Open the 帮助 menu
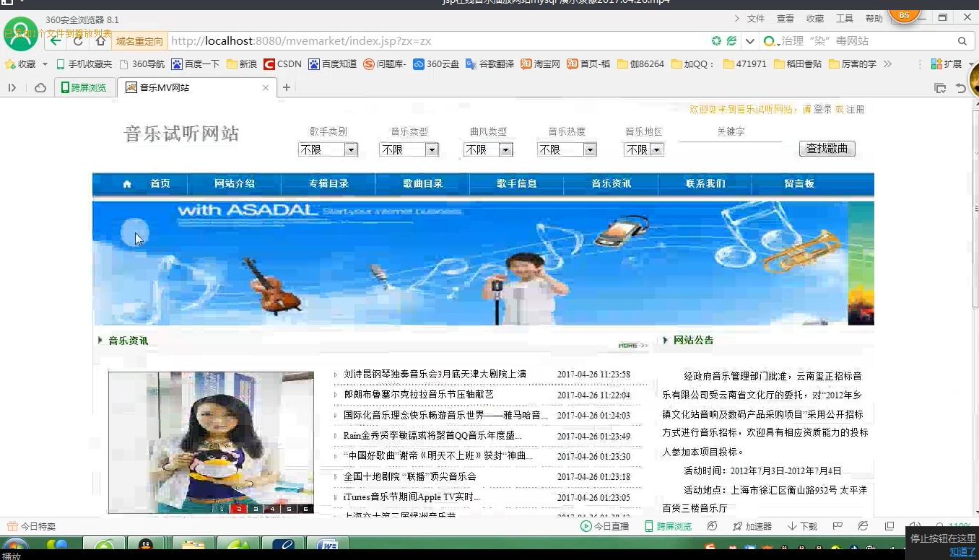The height and width of the screenshot is (560, 979). pyautogui.click(x=874, y=19)
